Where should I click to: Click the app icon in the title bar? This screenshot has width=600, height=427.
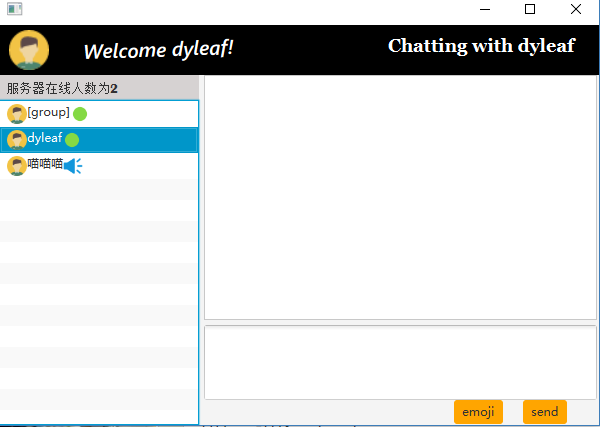15,9
